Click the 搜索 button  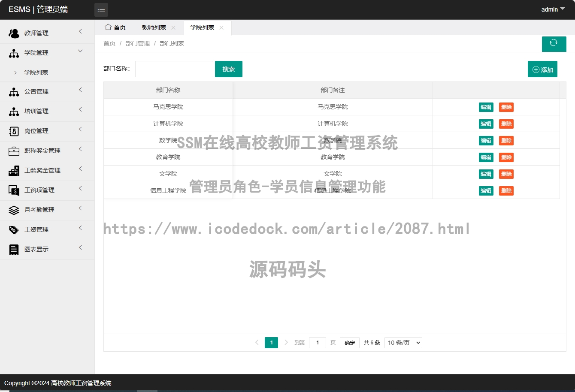pos(229,69)
